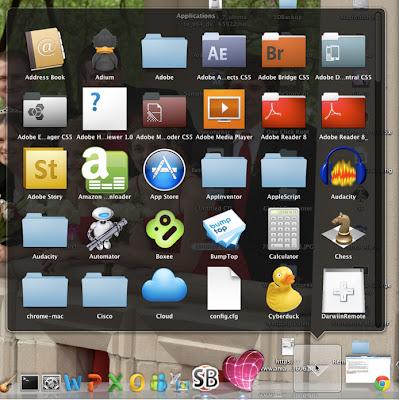Image resolution: width=399 pixels, height=400 pixels.
Task: Click the window thumbnail stack beside Chrome
Action: pos(368,369)
